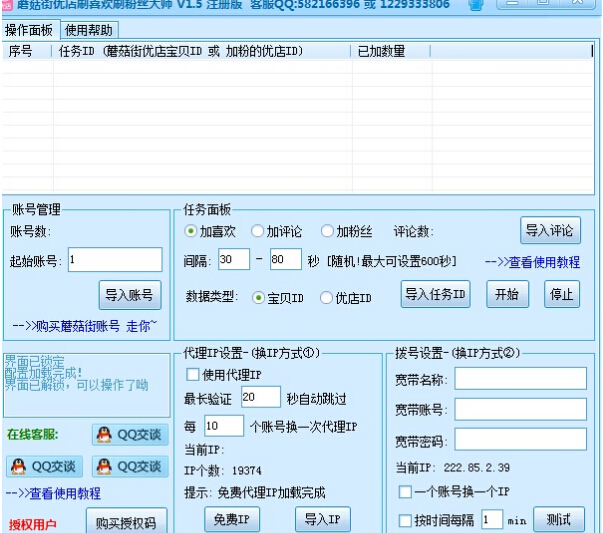Open the 使用帮助 tab
The height and width of the screenshot is (533, 603).
pos(89,30)
